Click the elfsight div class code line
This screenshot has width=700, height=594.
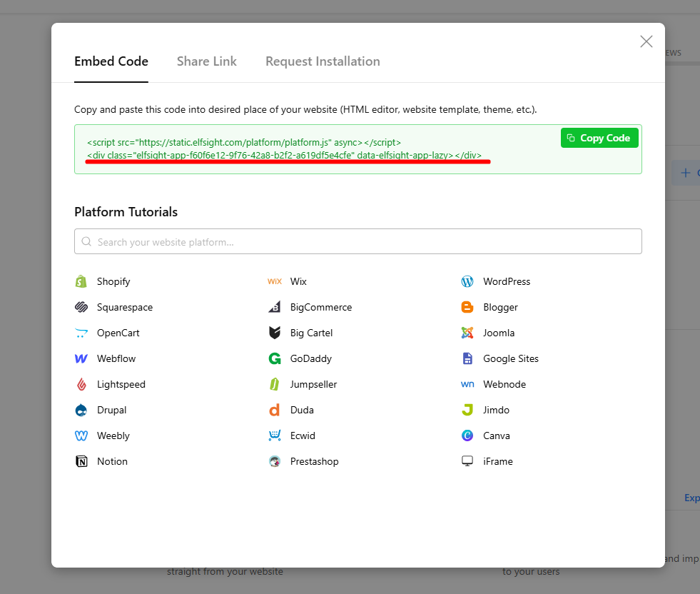[284, 156]
